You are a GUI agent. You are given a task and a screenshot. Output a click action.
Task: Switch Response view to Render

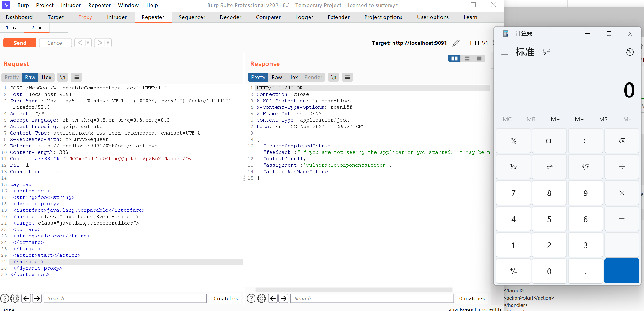pyautogui.click(x=313, y=77)
